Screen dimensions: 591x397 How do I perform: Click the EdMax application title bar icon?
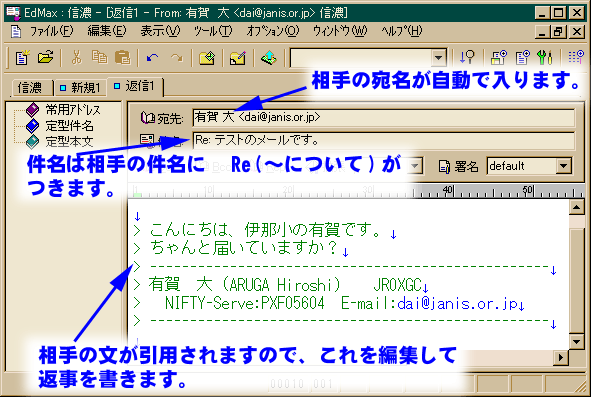coord(13,12)
